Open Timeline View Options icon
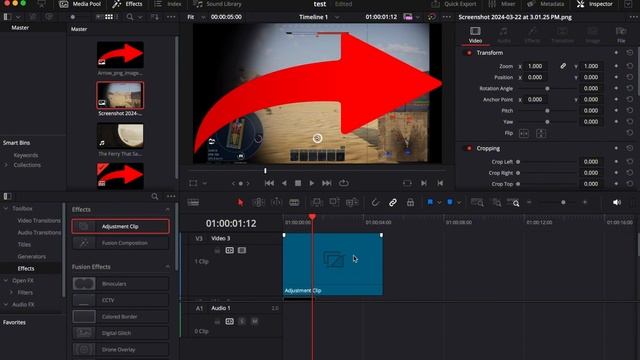Viewport: 640px width, 360px height. point(193,202)
